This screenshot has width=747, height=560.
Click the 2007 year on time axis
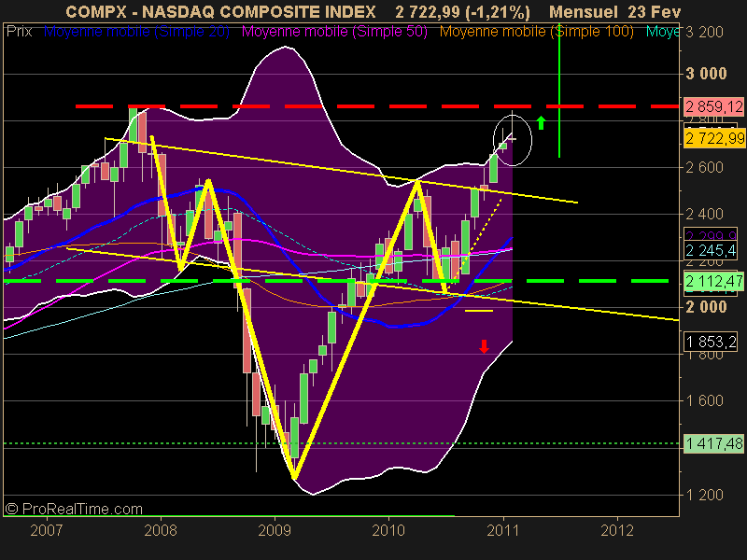46,530
